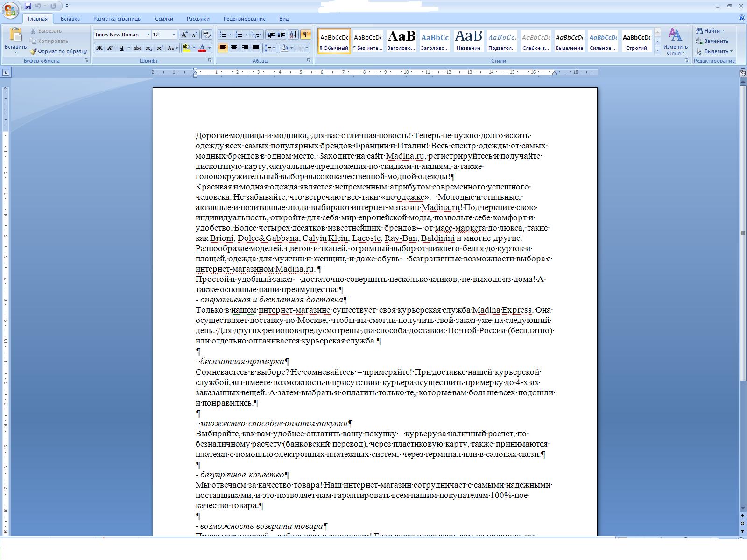747x560 pixels.
Task: Toggle show paragraph marks (¶)
Action: click(306, 35)
